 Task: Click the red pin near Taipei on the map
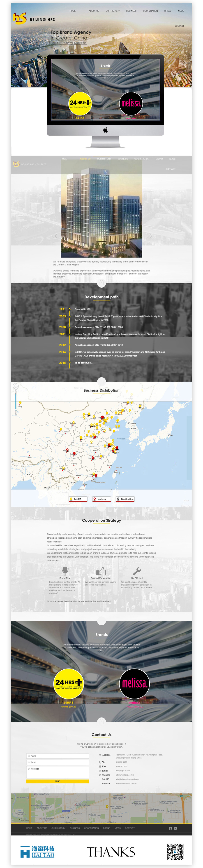coord(96,475)
